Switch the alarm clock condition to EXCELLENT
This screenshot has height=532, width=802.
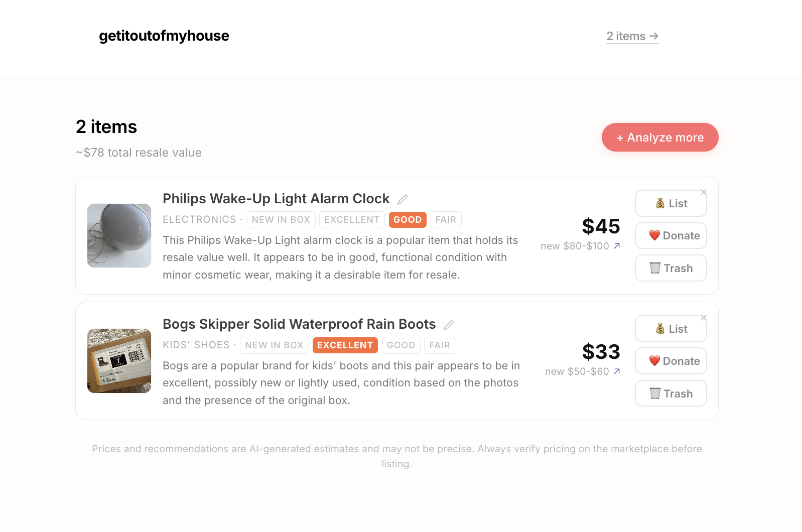[351, 220]
